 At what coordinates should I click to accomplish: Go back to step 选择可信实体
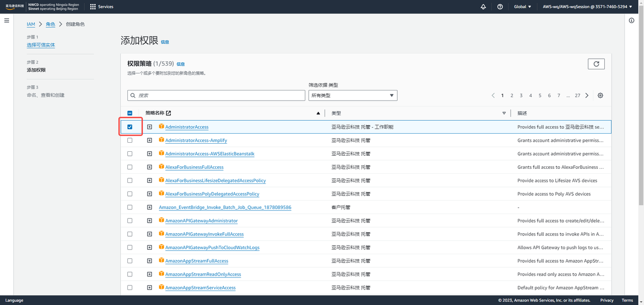(x=41, y=45)
